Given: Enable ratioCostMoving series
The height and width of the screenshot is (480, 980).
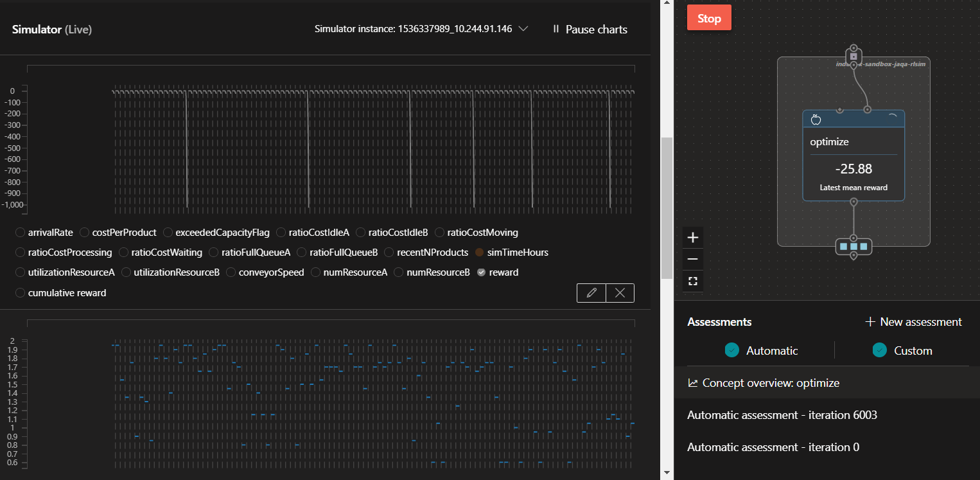Looking at the screenshot, I should [439, 233].
